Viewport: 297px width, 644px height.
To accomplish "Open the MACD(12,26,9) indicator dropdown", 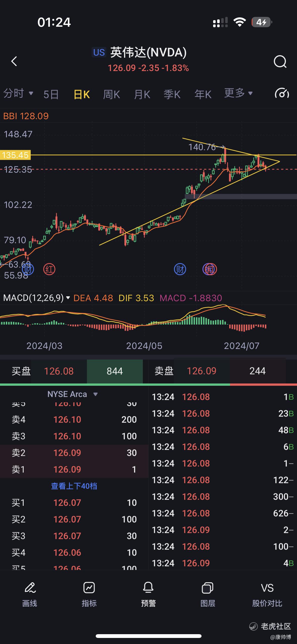I will (37, 298).
